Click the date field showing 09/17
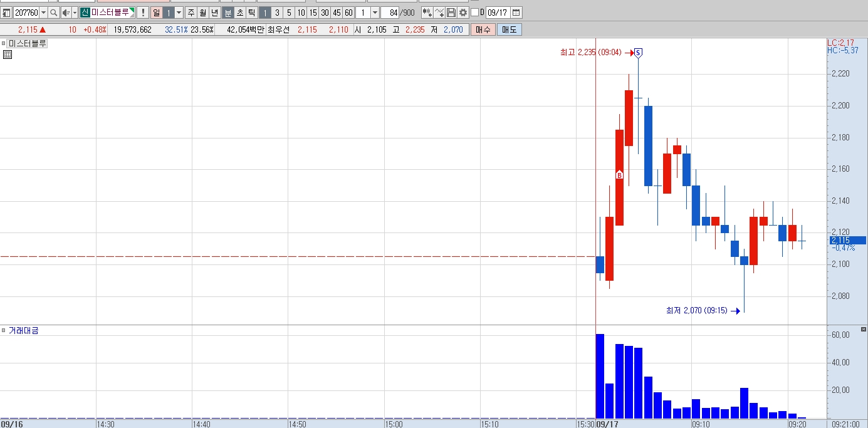868x428 pixels. 498,13
